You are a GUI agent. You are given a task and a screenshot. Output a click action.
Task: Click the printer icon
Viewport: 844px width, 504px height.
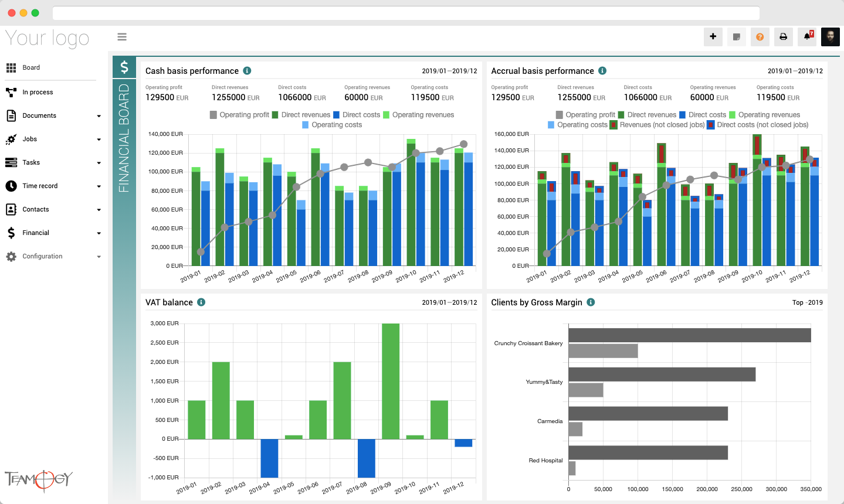[783, 36]
